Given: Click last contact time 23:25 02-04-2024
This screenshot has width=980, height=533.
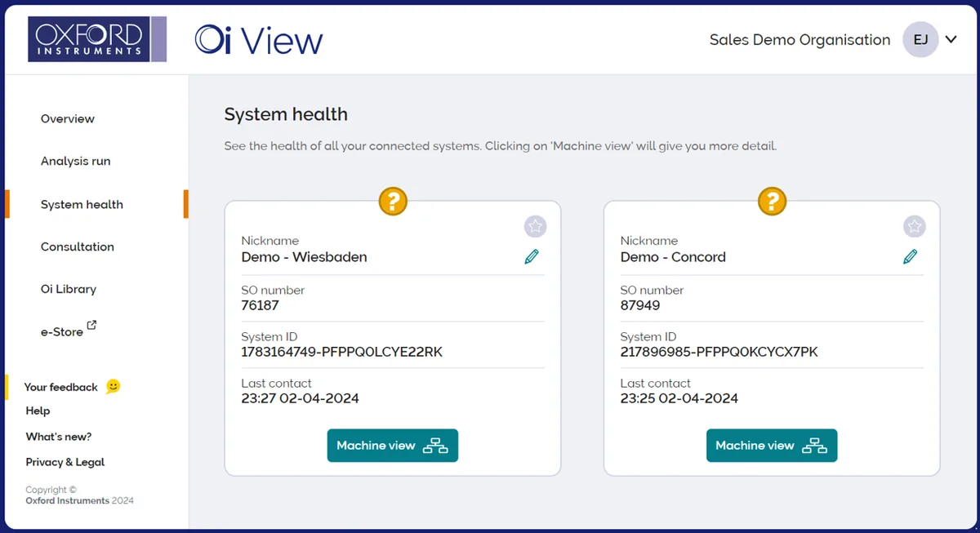Looking at the screenshot, I should click(x=679, y=399).
